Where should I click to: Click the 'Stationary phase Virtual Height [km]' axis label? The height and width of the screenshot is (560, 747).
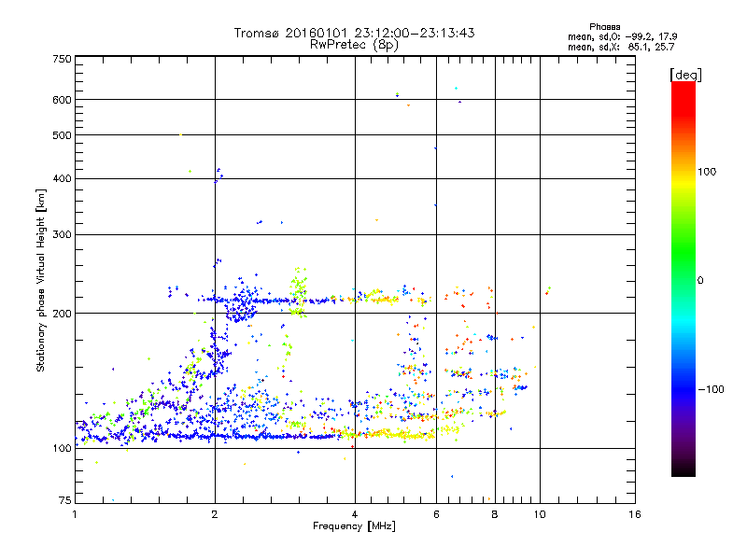coord(41,280)
